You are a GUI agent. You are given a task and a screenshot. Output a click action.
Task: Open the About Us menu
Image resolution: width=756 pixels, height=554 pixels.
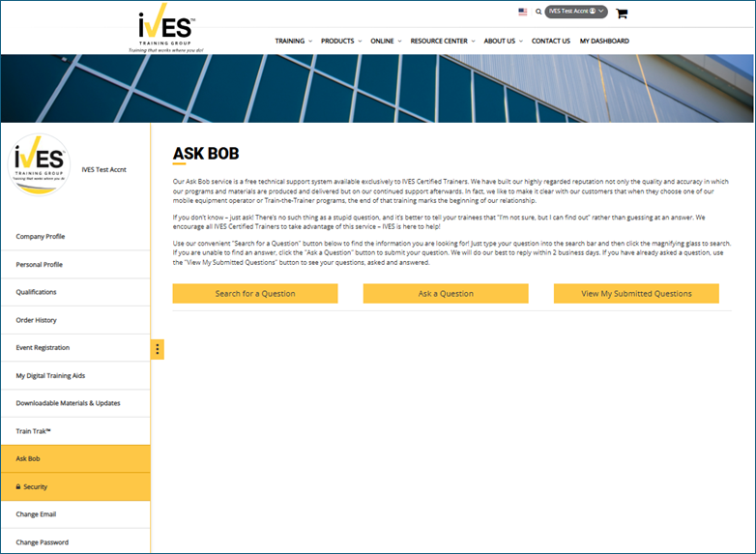(x=503, y=42)
